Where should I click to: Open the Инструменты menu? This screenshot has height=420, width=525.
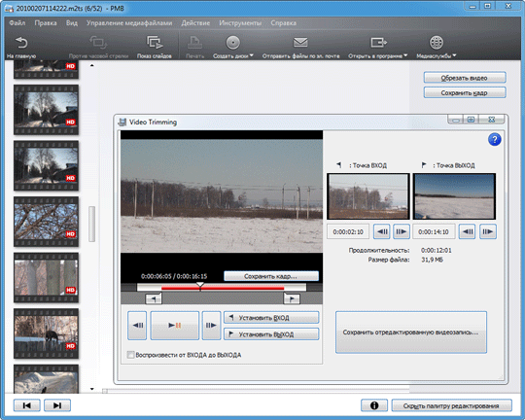240,23
